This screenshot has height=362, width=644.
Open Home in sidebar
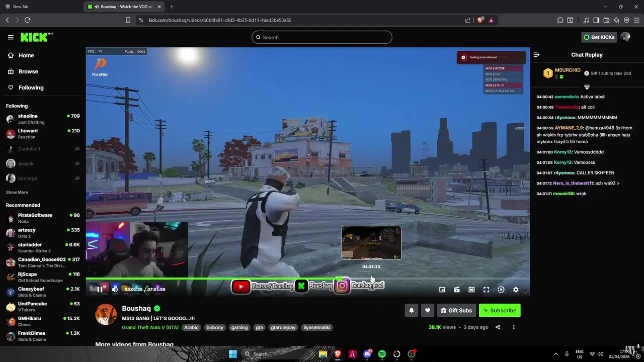tap(21, 55)
